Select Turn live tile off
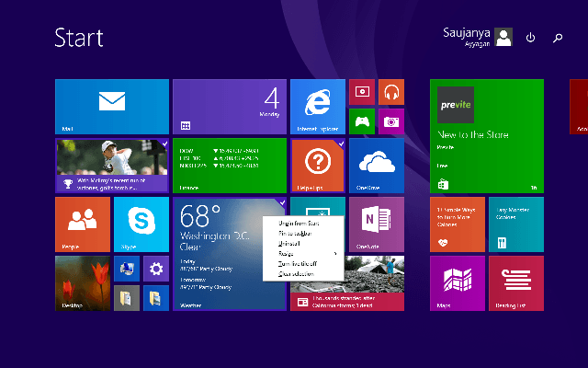Image resolution: width=588 pixels, height=368 pixels. [303, 264]
